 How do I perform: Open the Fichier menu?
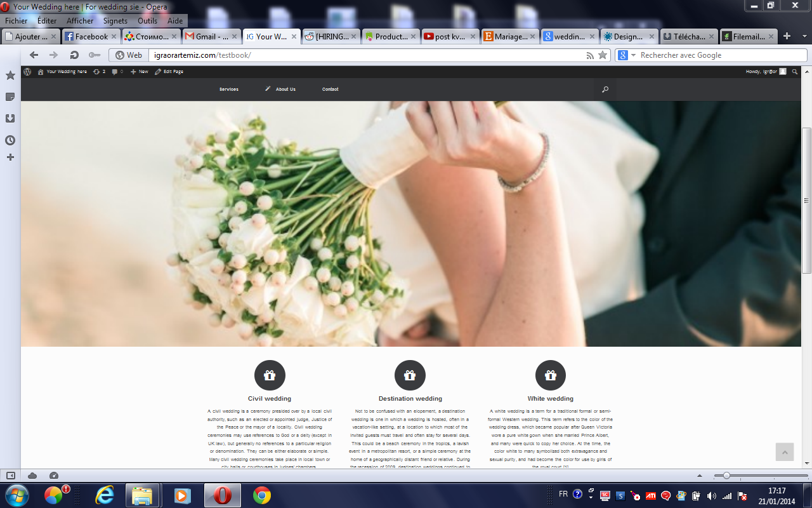pyautogui.click(x=16, y=21)
